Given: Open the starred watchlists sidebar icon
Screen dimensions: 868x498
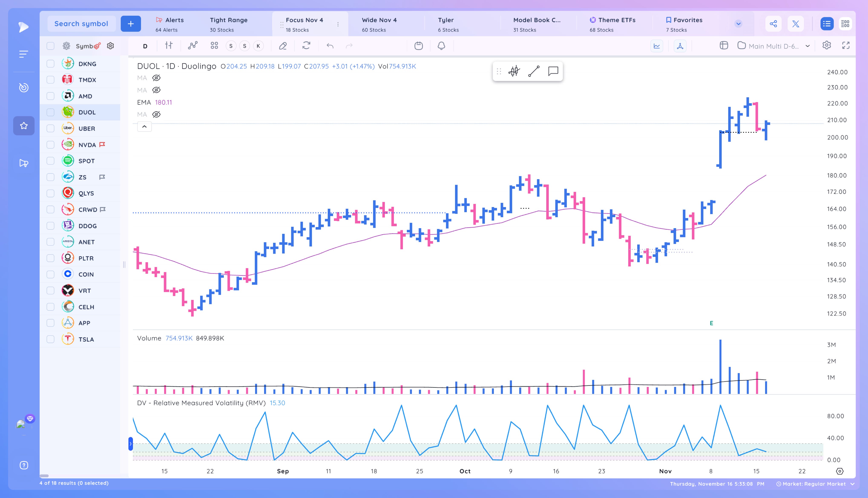Looking at the screenshot, I should tap(24, 126).
